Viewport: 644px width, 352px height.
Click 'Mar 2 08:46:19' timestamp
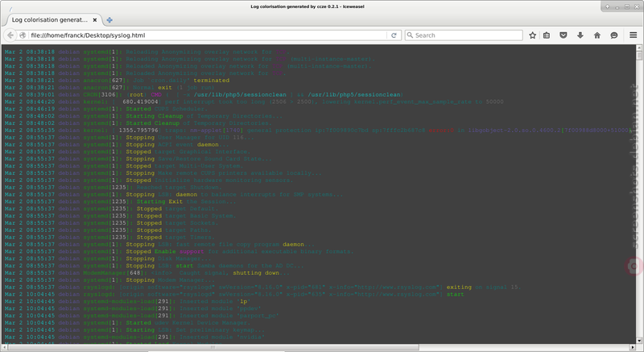30,109
